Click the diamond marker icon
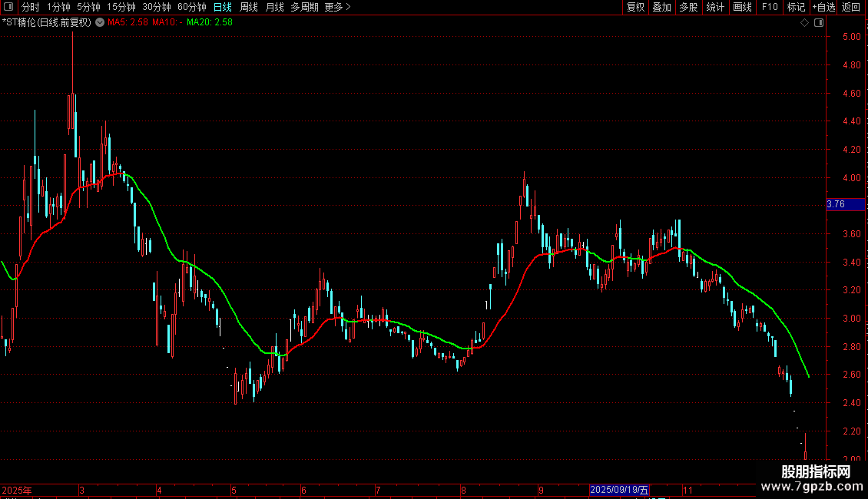The height and width of the screenshot is (499, 868). pos(805,23)
